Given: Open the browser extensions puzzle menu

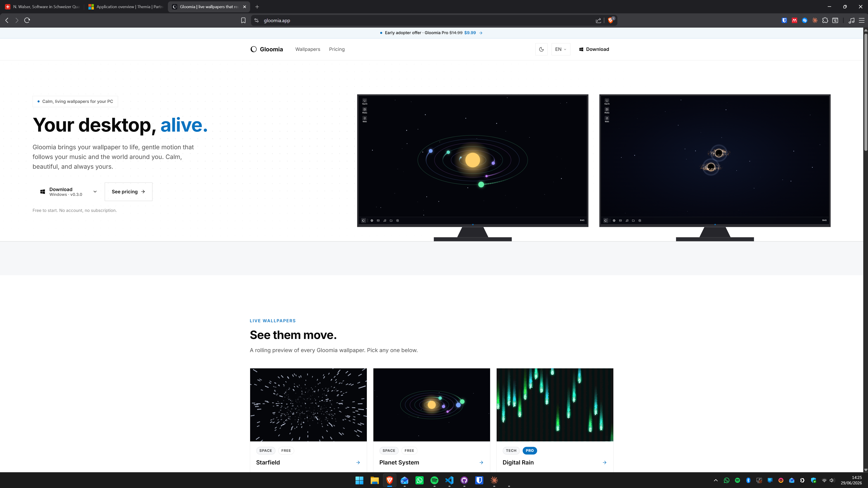Looking at the screenshot, I should (825, 21).
